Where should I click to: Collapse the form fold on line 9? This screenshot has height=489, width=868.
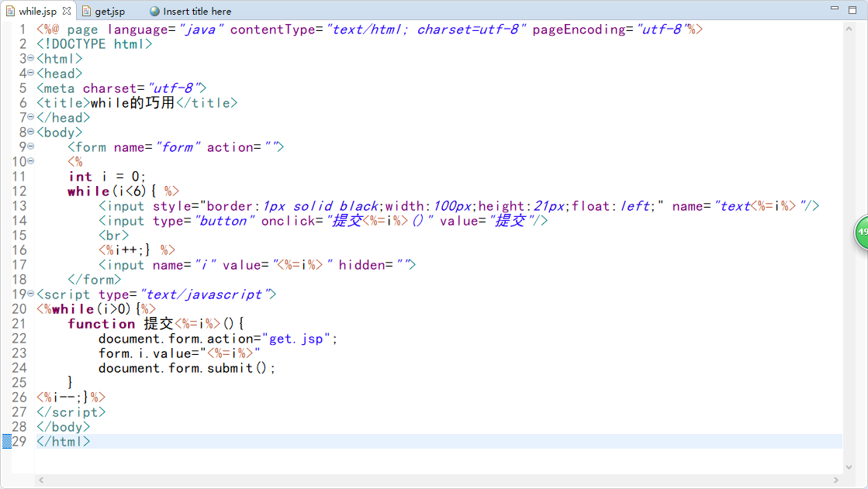pos(30,146)
